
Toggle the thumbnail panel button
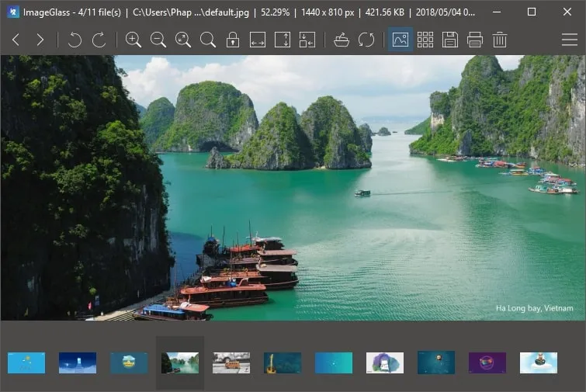[400, 40]
